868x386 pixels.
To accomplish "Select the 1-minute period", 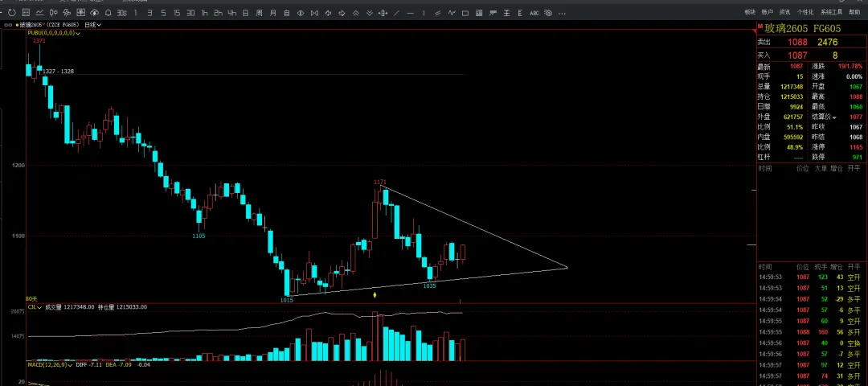I will click(x=136, y=12).
